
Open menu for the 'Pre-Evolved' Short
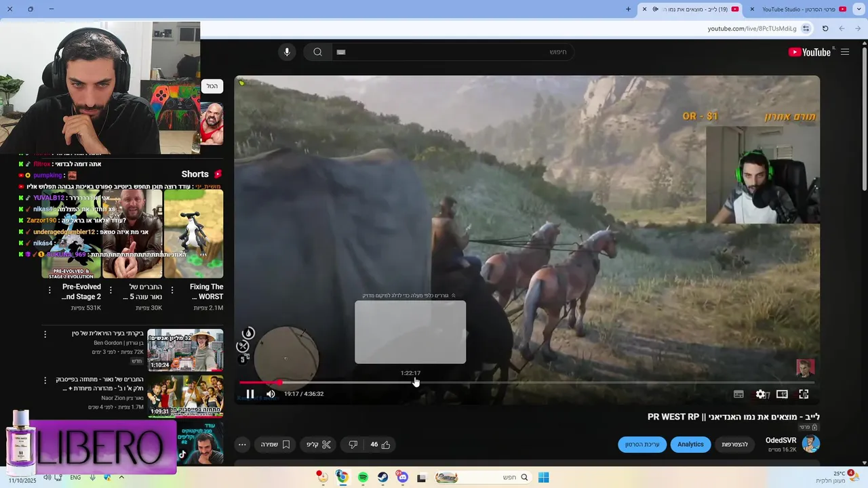50,289
